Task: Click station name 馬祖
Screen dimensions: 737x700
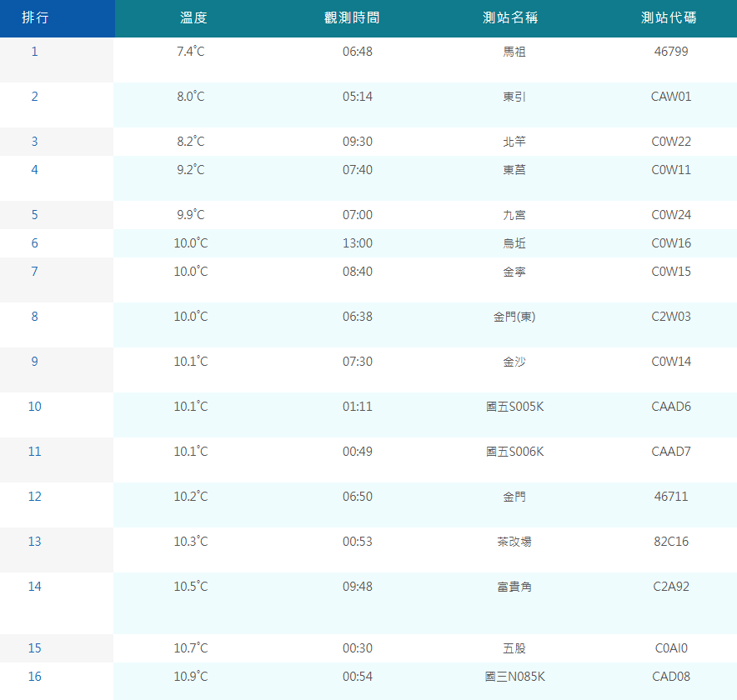Action: (514, 51)
